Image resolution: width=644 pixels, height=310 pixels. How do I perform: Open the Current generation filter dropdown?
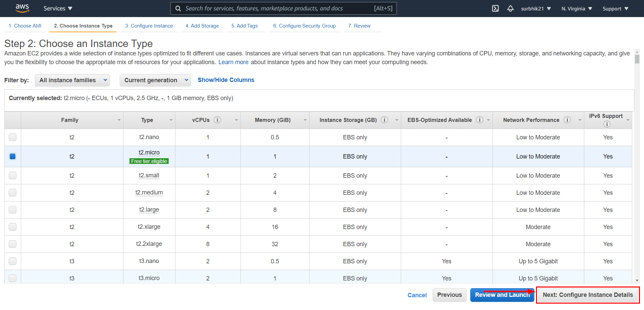click(155, 80)
